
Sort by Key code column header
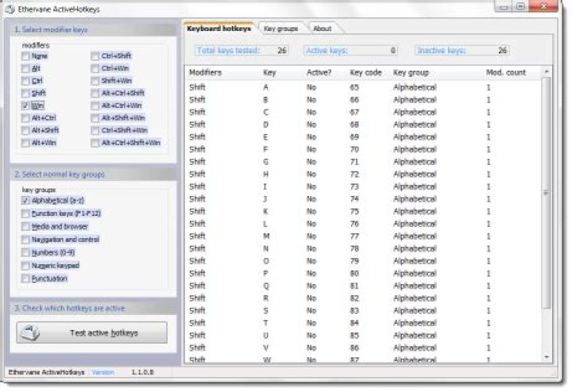tap(365, 72)
